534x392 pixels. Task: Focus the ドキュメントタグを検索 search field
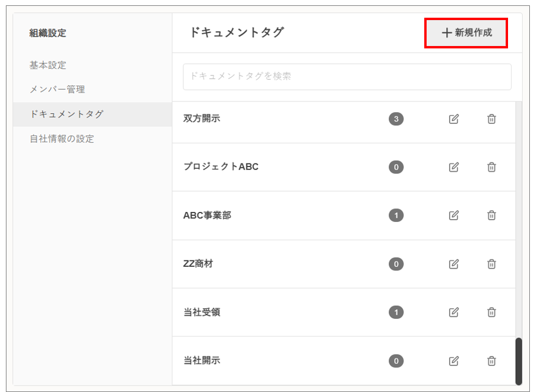click(347, 77)
